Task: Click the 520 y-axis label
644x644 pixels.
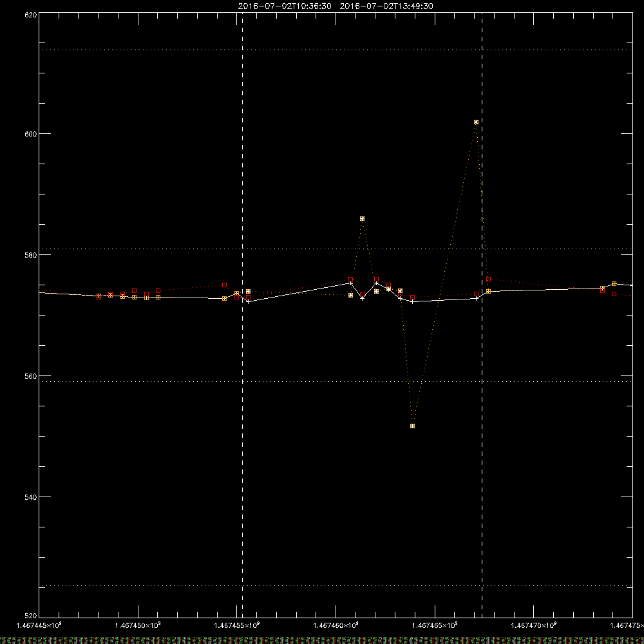Action: tap(31, 615)
